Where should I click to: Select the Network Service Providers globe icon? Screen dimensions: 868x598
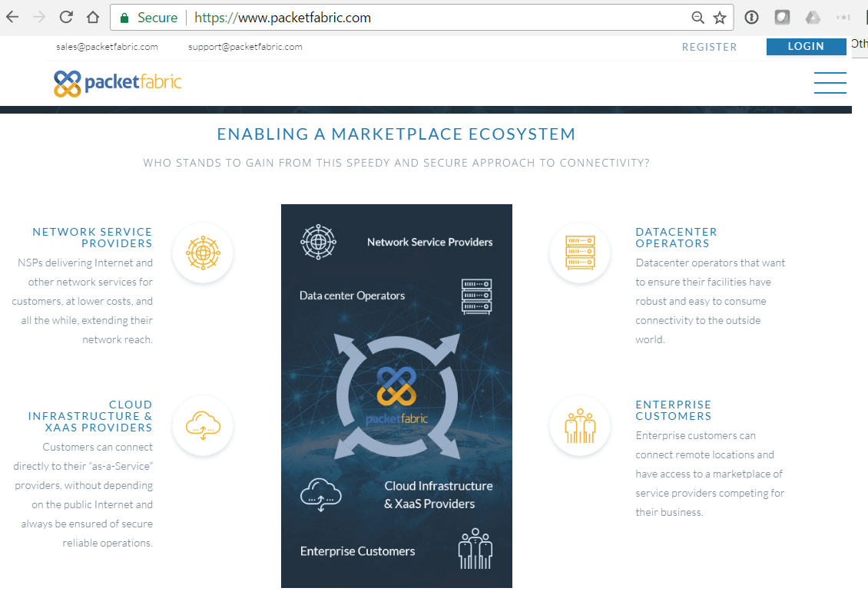(x=202, y=253)
